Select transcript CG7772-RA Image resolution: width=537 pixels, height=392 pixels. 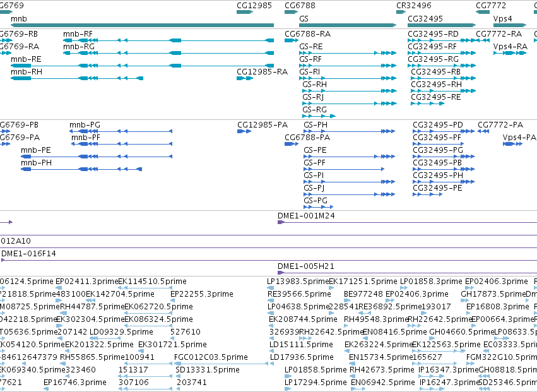point(483,40)
